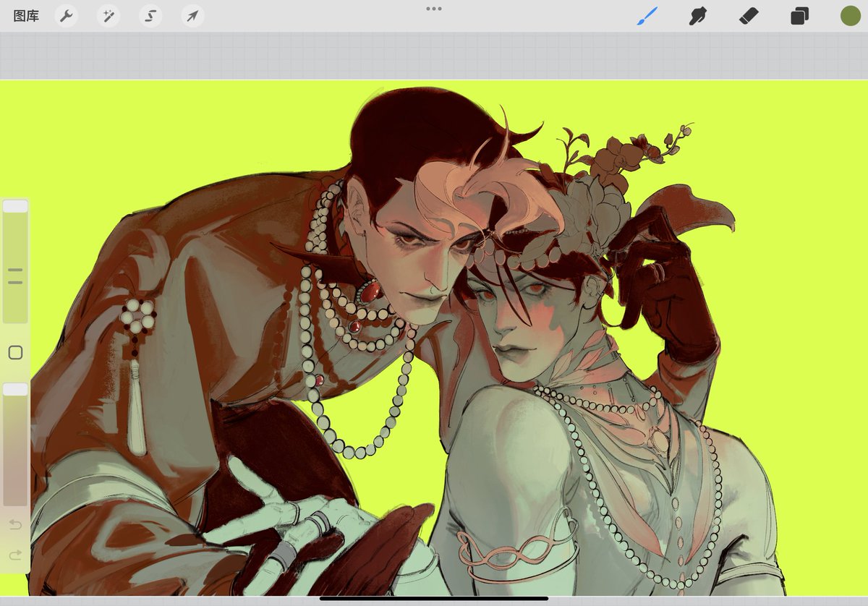
Task: Click the iPad home indicator bar
Action: 434,598
